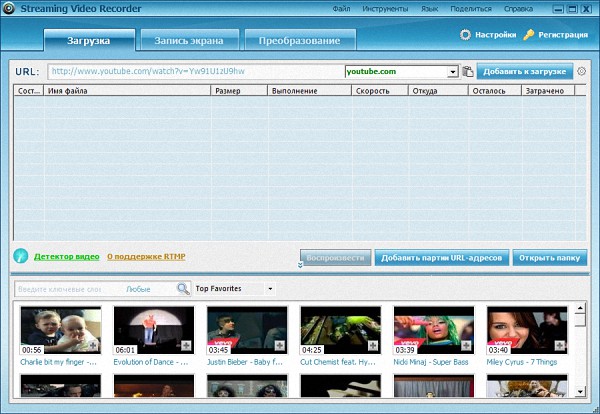Click the Открыть папку button

(549, 258)
